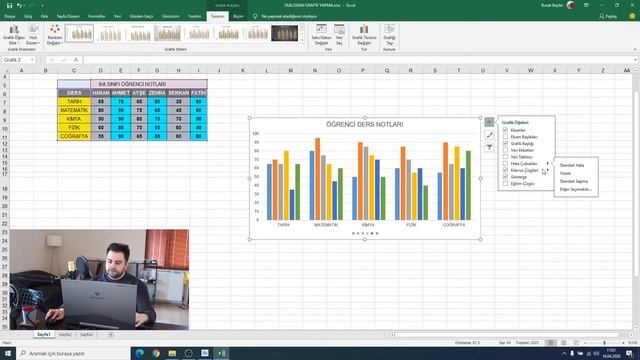Click the funnel chart filters button
Image resolution: width=640 pixels, height=360 pixels.
[x=489, y=147]
